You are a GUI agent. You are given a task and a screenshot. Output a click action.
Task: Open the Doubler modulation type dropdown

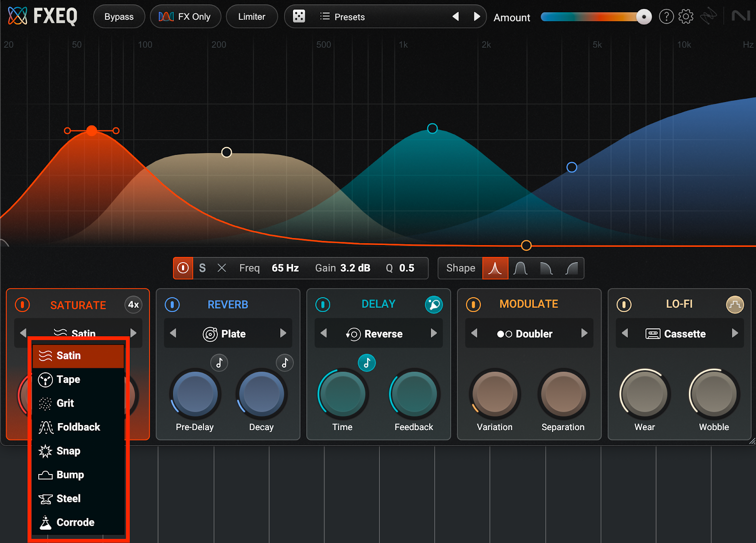tap(524, 334)
